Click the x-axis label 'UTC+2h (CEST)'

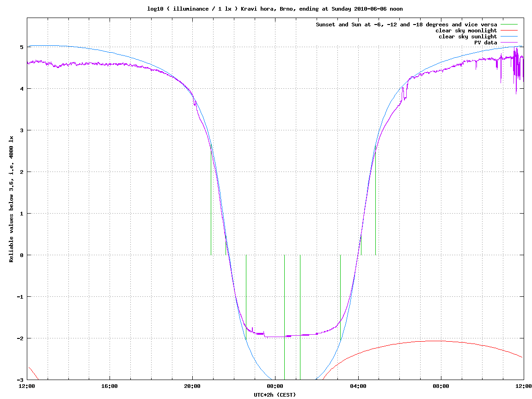275,395
